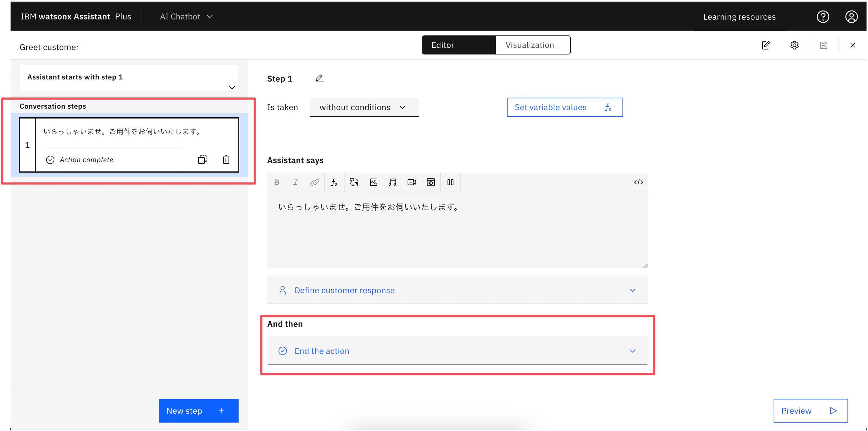Click the insert image icon
The height and width of the screenshot is (431, 868).
[x=373, y=182]
